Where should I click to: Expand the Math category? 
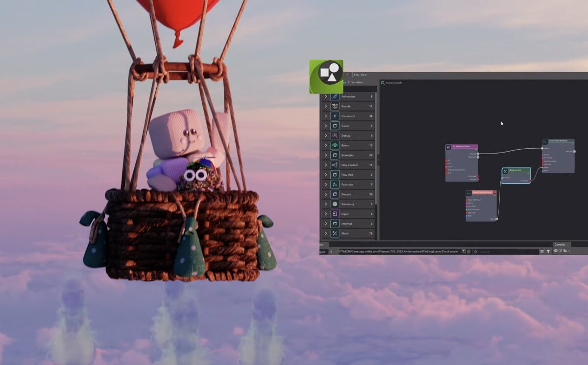click(x=326, y=234)
